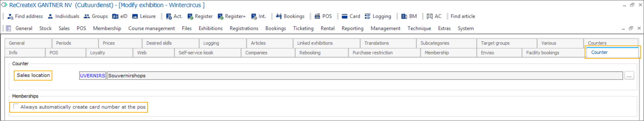
Task: Click the UVERNIRS sales location code field
Action: pos(93,76)
